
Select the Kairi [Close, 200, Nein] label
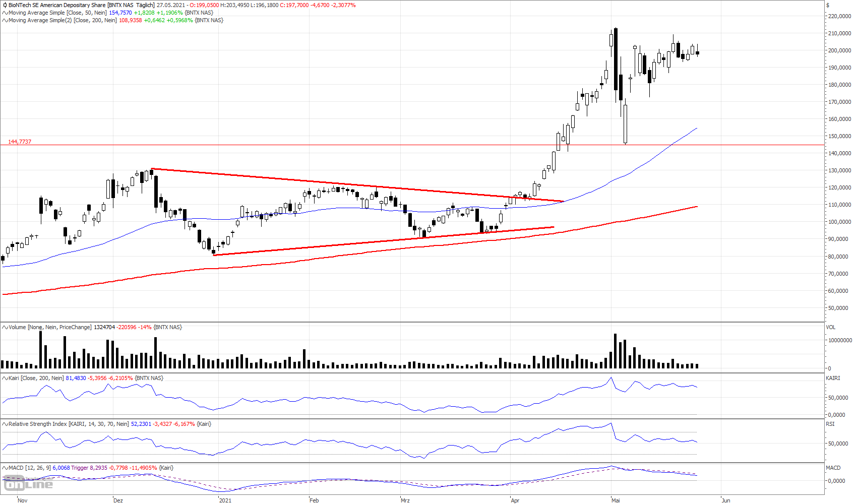pyautogui.click(x=36, y=378)
